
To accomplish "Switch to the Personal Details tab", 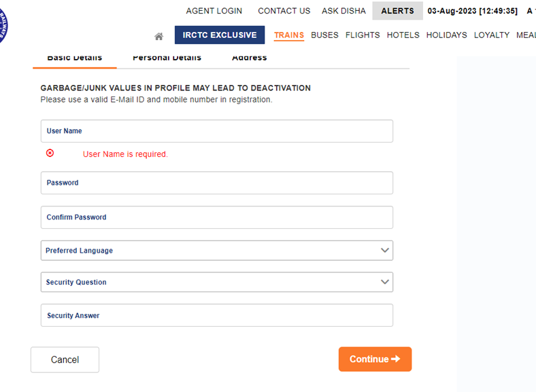I will point(167,58).
